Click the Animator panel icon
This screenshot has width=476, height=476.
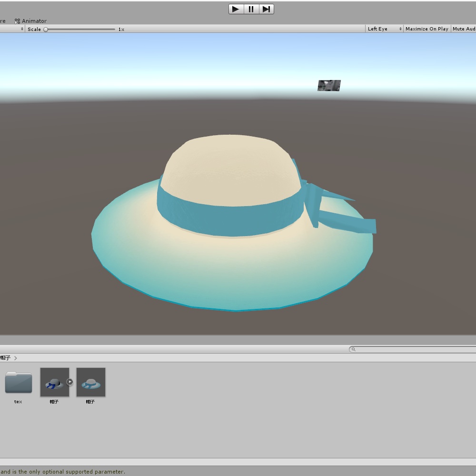(17, 21)
